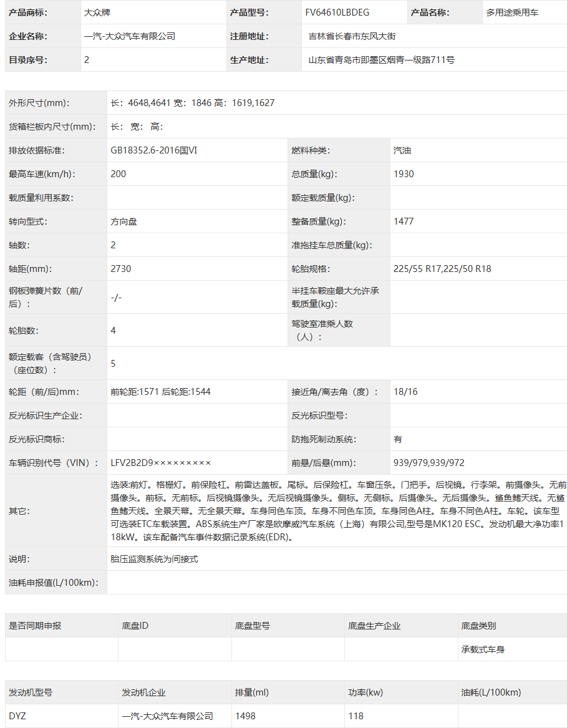Click the track width value 前轮距:1571 后轮距:1544

(x=160, y=392)
